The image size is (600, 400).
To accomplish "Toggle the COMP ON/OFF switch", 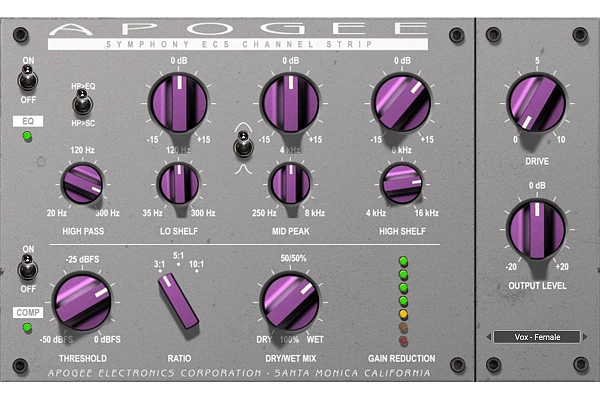I will point(28,267).
